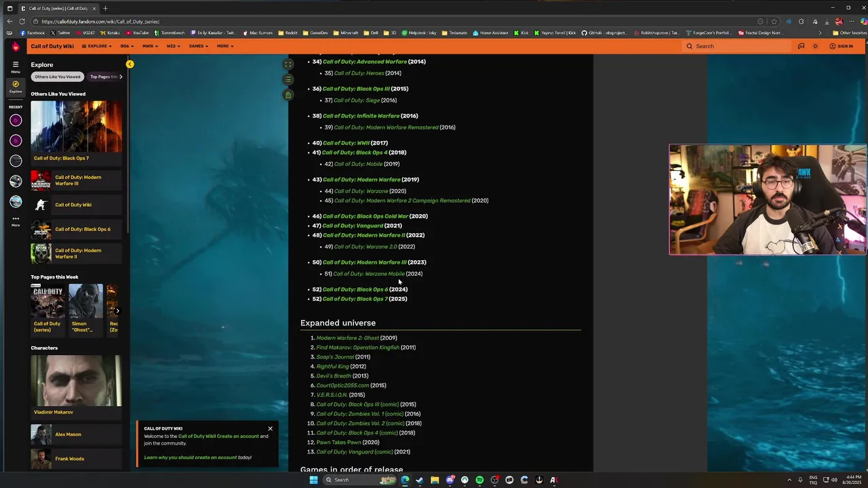
Task: Open browser extensions puzzle icon
Action: pos(802,21)
